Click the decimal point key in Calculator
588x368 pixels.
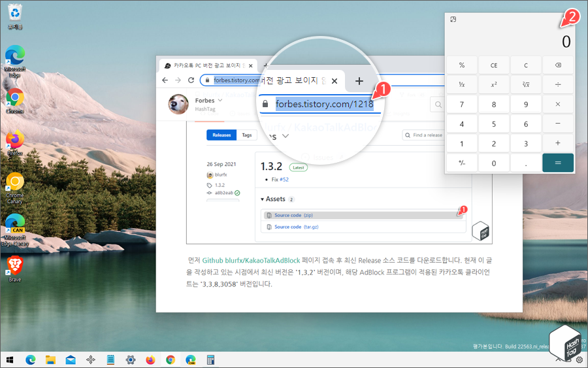point(526,163)
